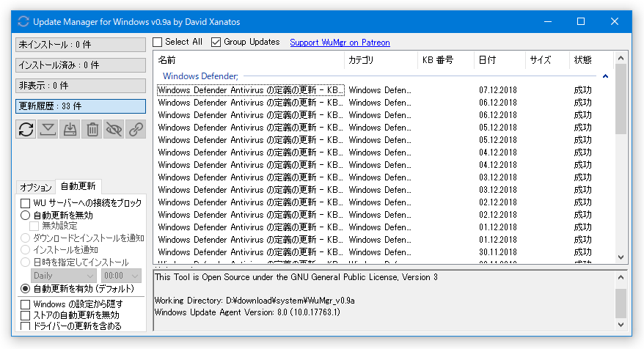Viewport: 644px width, 349px height.
Task: Click the download updates arrow icon
Action: pyautogui.click(x=48, y=129)
